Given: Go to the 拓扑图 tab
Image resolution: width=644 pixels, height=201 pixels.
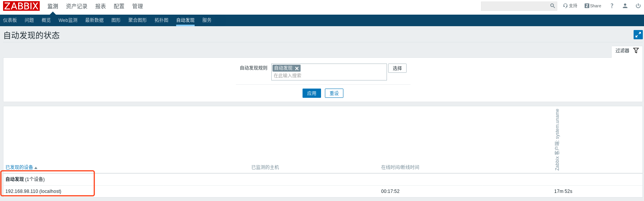Looking at the screenshot, I should (161, 20).
